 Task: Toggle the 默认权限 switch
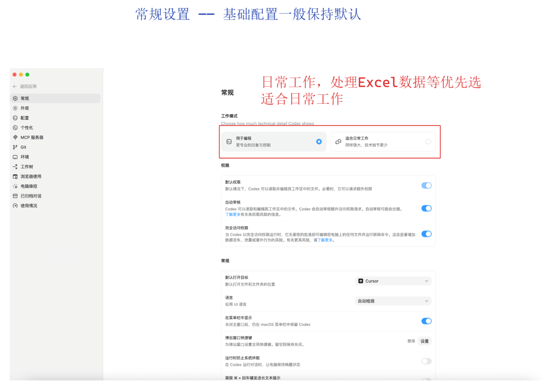[x=427, y=185]
